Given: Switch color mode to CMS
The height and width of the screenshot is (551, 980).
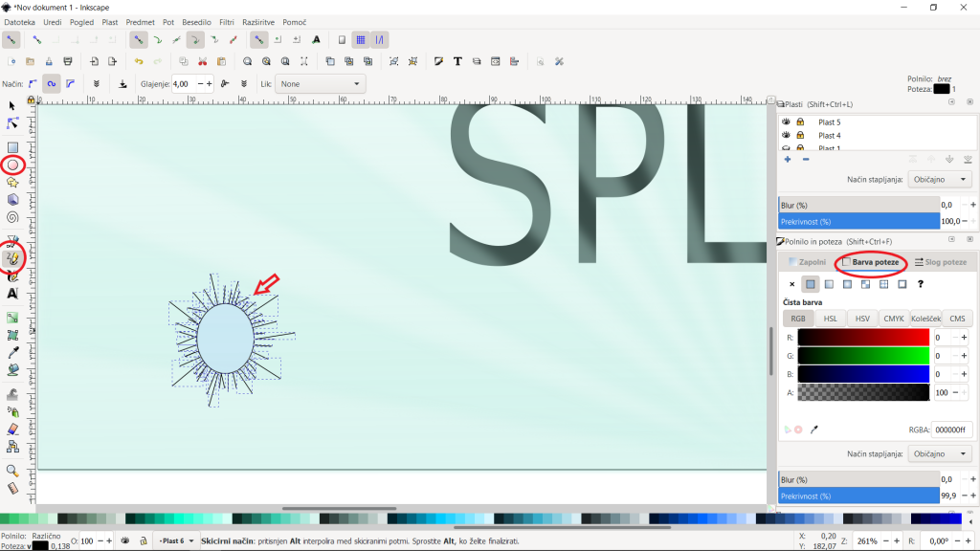Looking at the screenshot, I should (x=957, y=319).
